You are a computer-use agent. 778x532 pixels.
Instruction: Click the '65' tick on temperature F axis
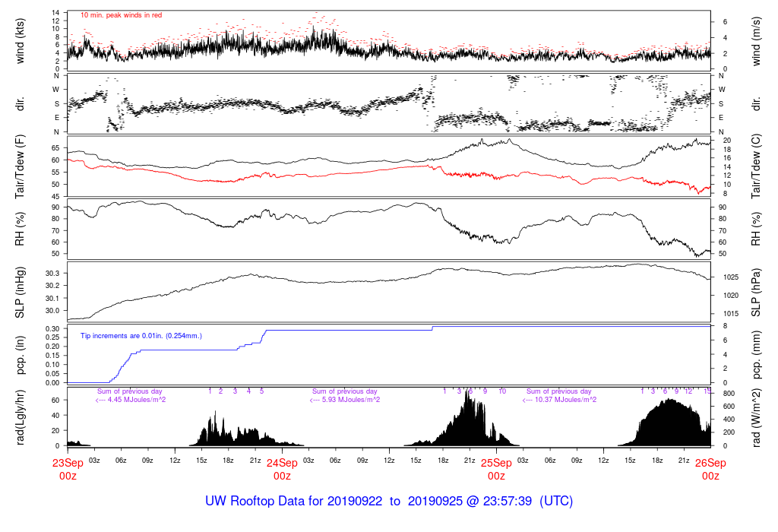point(55,148)
